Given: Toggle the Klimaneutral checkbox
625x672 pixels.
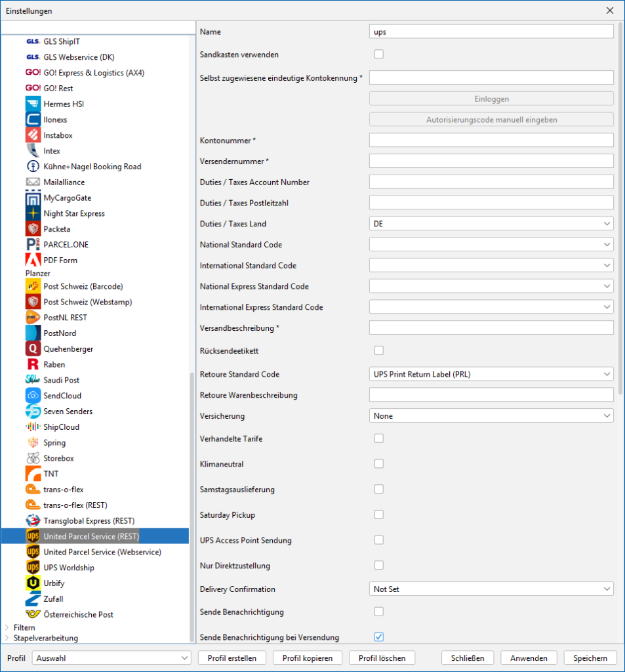Looking at the screenshot, I should click(x=378, y=464).
